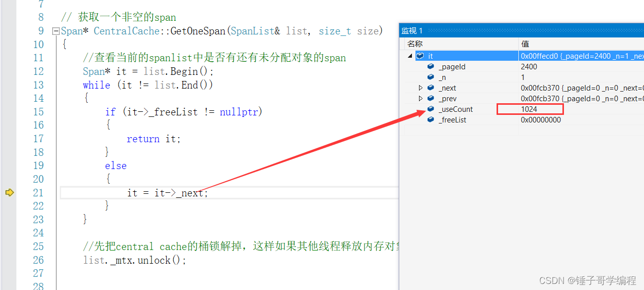Select the _useCount value 1024
644x290 pixels.
(529, 109)
